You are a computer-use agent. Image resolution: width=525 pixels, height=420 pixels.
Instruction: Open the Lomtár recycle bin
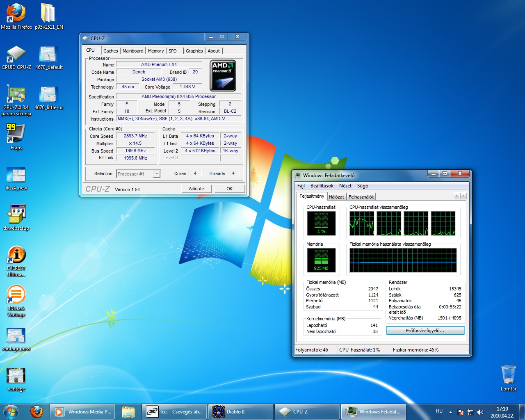(508, 378)
